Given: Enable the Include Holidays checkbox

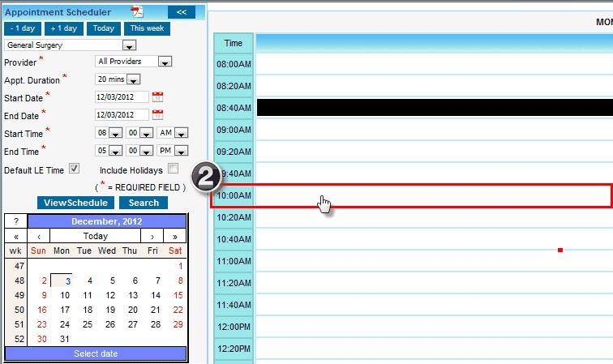Looking at the screenshot, I should pos(173,169).
